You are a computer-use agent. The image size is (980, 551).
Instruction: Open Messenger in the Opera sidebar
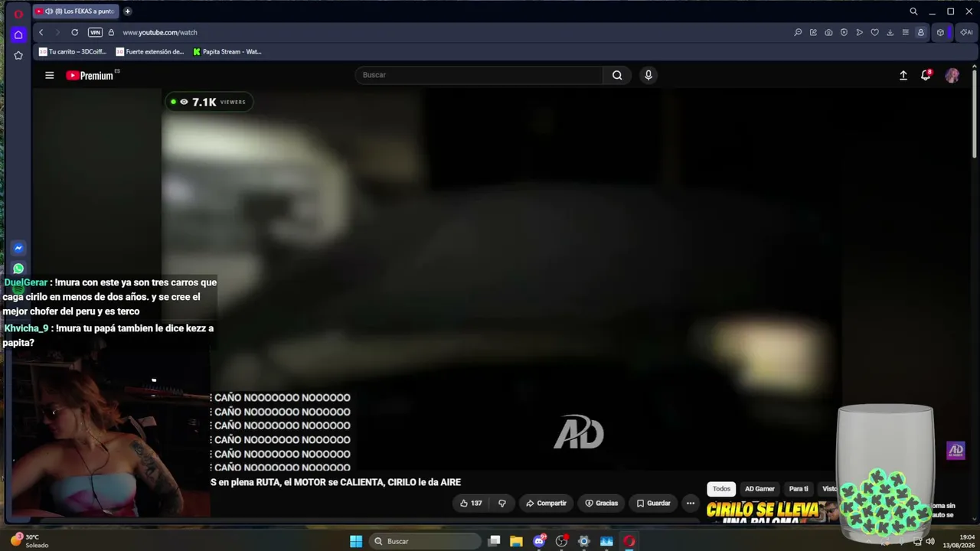click(x=18, y=248)
